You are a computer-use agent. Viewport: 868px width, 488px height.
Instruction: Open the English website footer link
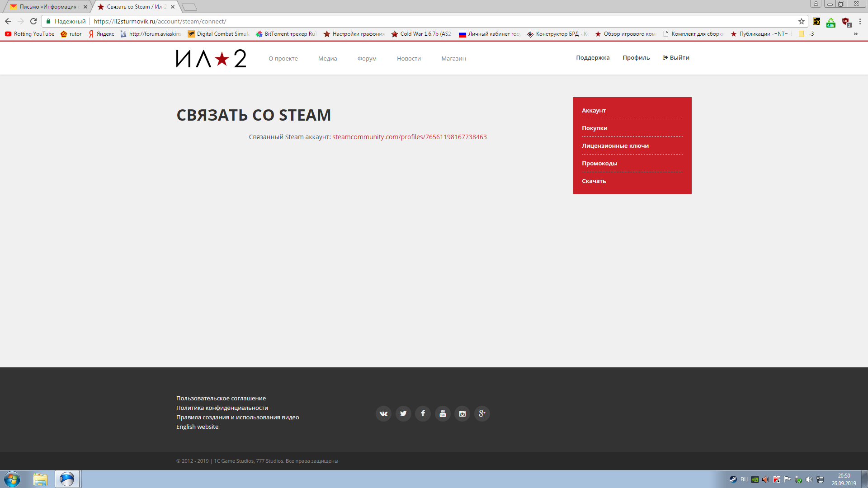click(x=197, y=427)
